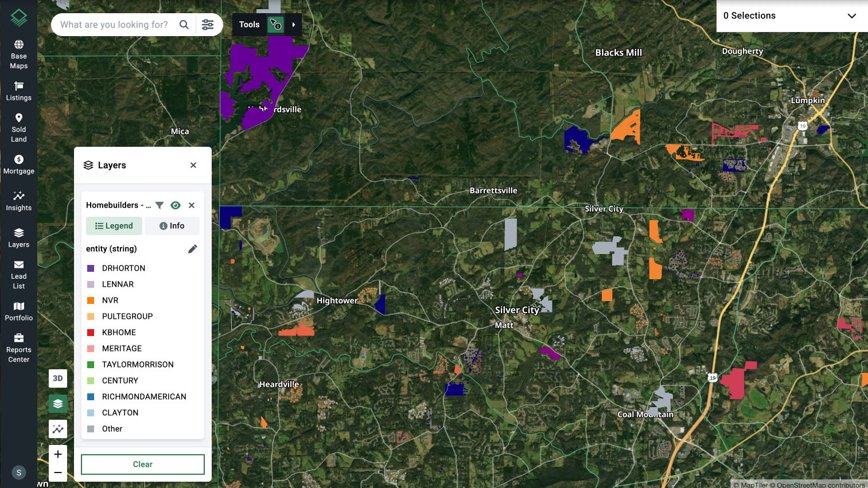
Task: Open OpenStreetMap contributors link
Action: tap(817, 485)
